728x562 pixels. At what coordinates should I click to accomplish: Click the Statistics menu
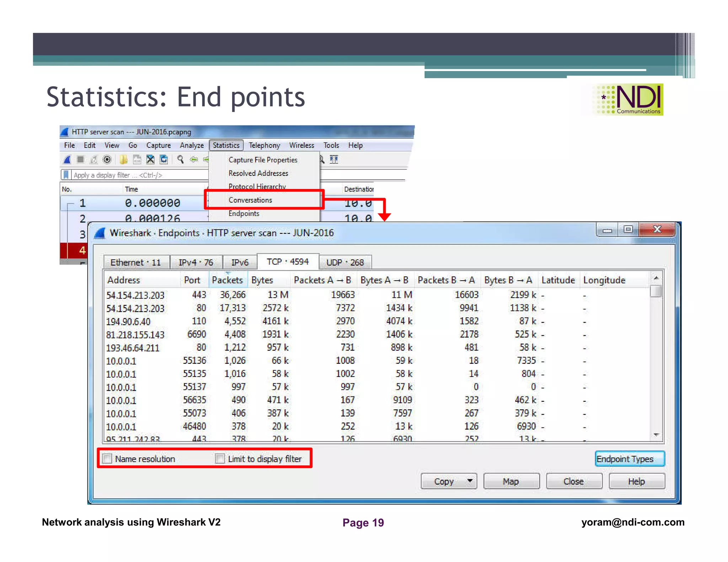[x=226, y=145]
